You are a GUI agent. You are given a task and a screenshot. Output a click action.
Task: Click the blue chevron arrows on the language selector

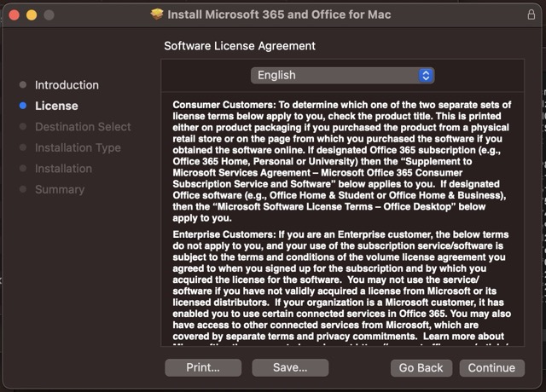426,76
